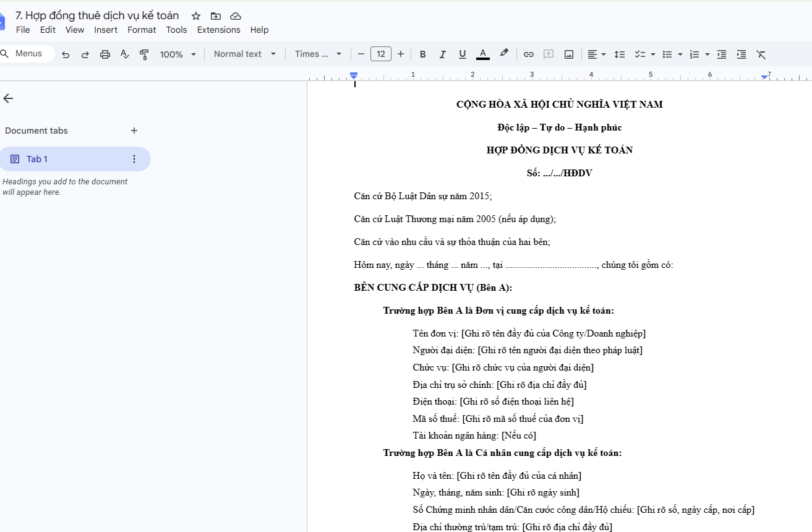812x532 pixels.
Task: Close outline panel with back arrow
Action: click(x=8, y=98)
